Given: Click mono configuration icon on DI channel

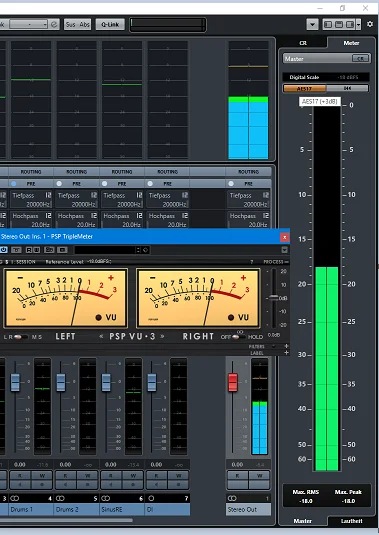Looking at the screenshot, I should pyautogui.click(x=151, y=498).
